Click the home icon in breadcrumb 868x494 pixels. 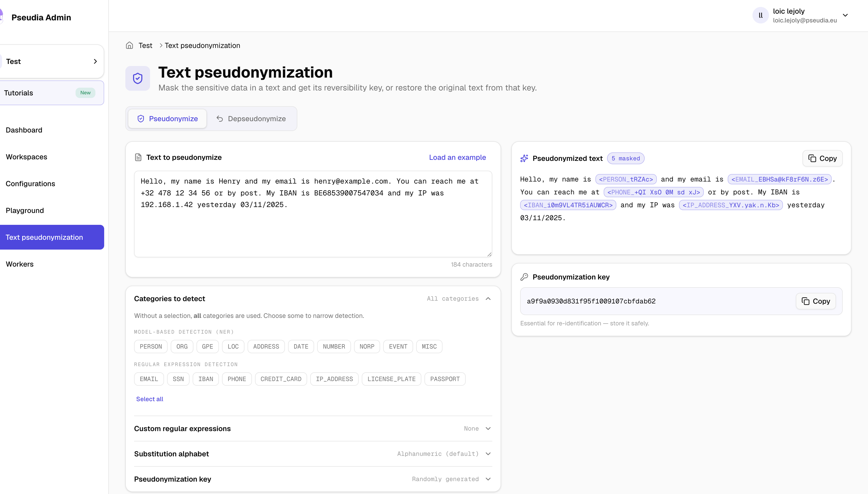(129, 45)
